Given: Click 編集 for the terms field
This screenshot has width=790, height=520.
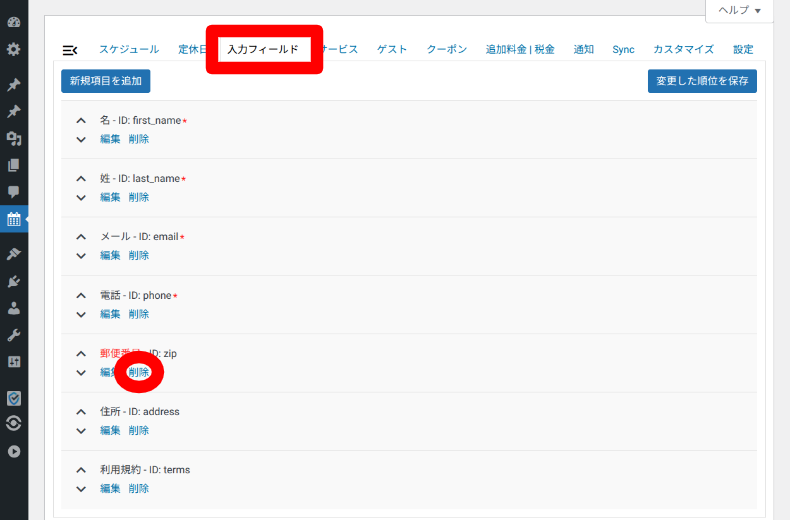Looking at the screenshot, I should (x=110, y=488).
